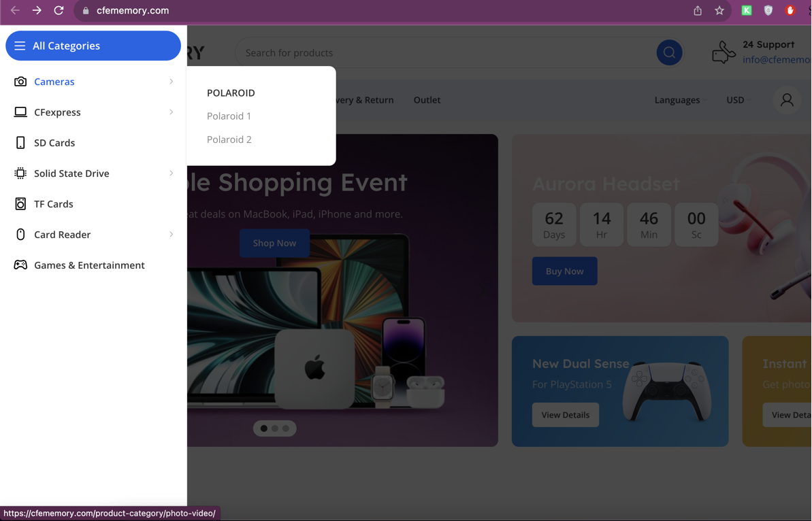The width and height of the screenshot is (812, 521).
Task: Open the Outlet nav link
Action: 427,100
